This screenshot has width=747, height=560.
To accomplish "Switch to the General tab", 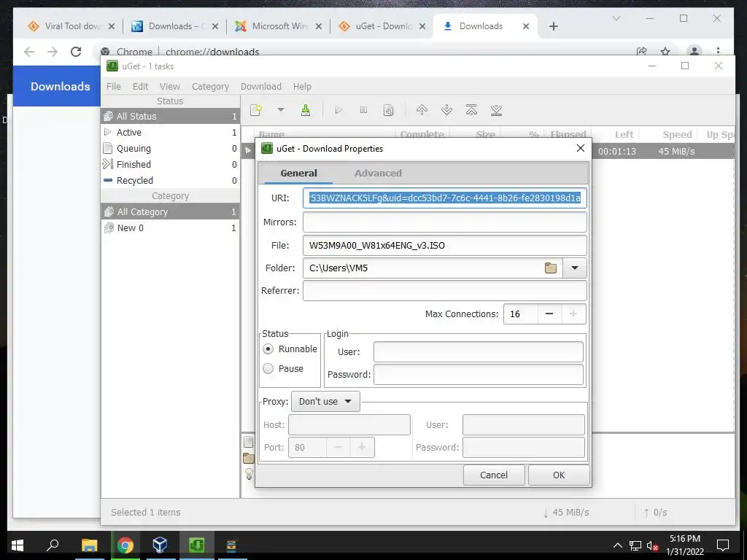I will coord(298,174).
